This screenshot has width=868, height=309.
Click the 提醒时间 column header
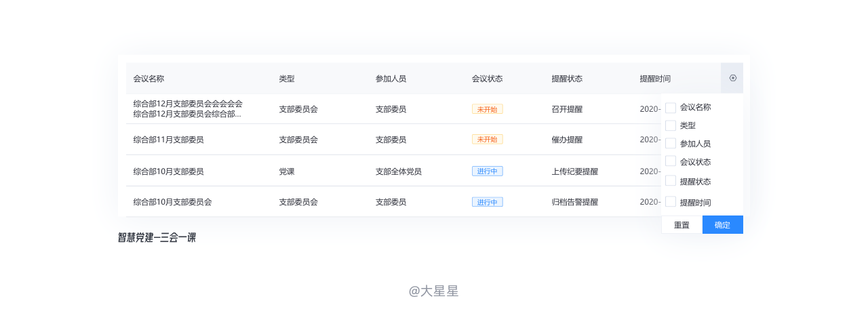[x=654, y=79]
